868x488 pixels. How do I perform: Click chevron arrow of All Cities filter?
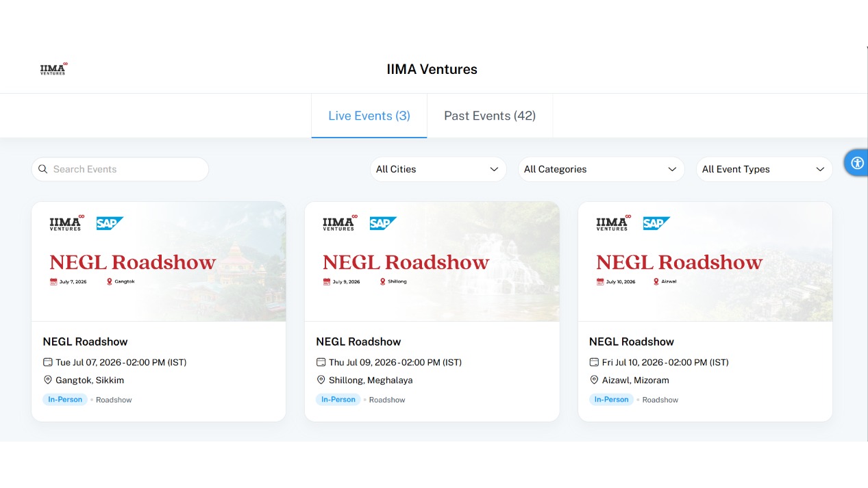point(494,169)
